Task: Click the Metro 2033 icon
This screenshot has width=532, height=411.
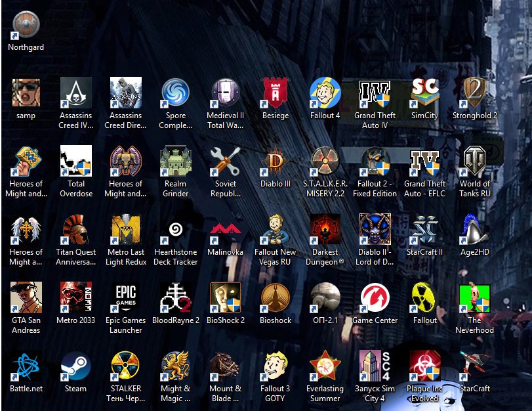Action: (x=76, y=297)
